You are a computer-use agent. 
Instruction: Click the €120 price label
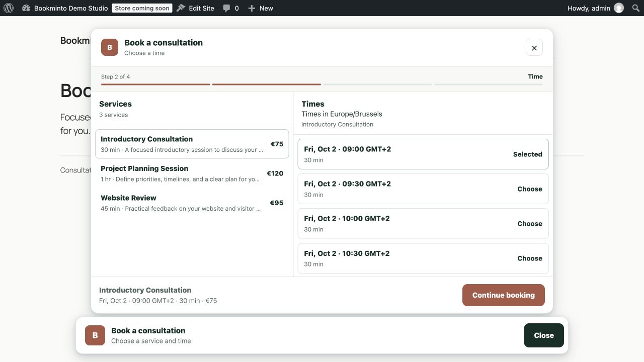(275, 173)
